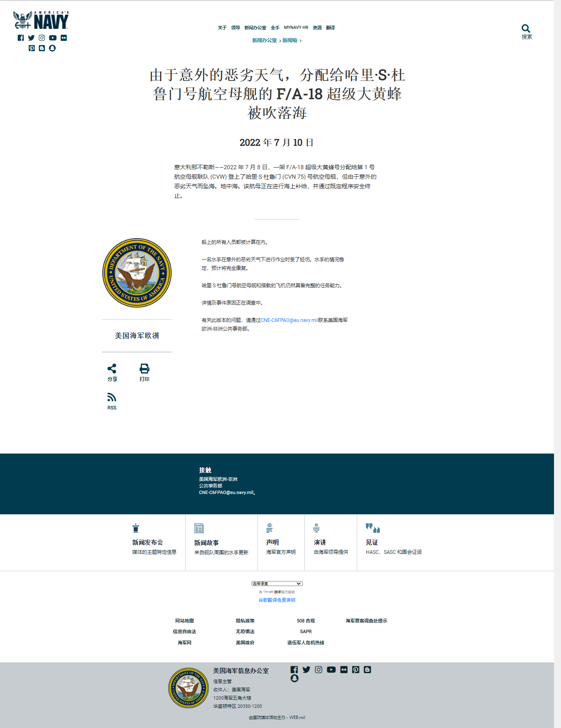The image size is (561, 728).
Task: Go to 新闻稿 in the breadcrumb
Action: (x=290, y=40)
